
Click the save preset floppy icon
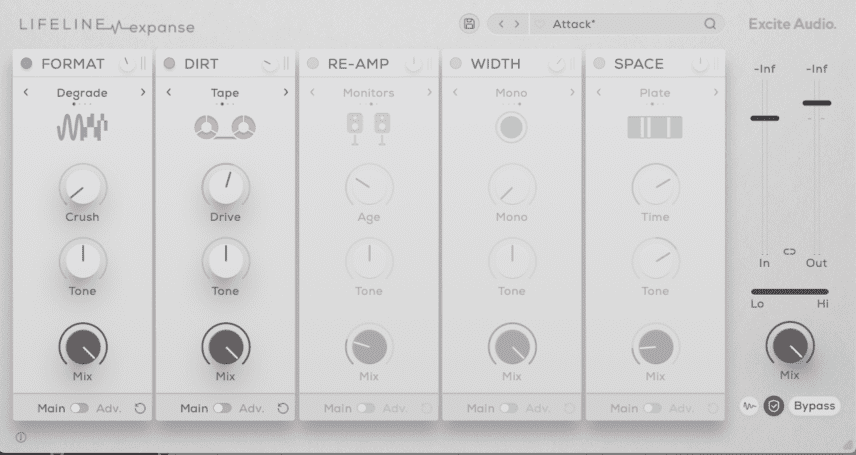click(469, 23)
